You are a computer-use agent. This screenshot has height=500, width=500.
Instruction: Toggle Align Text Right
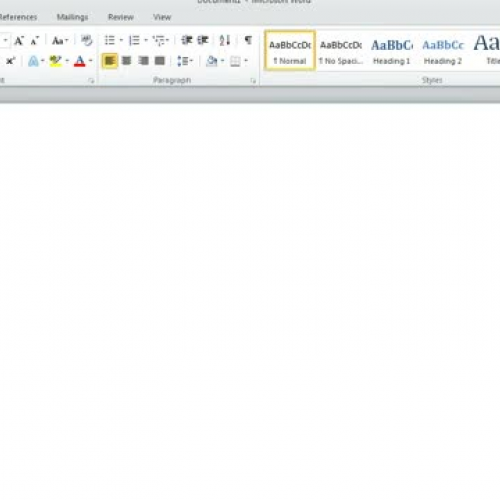point(143,61)
